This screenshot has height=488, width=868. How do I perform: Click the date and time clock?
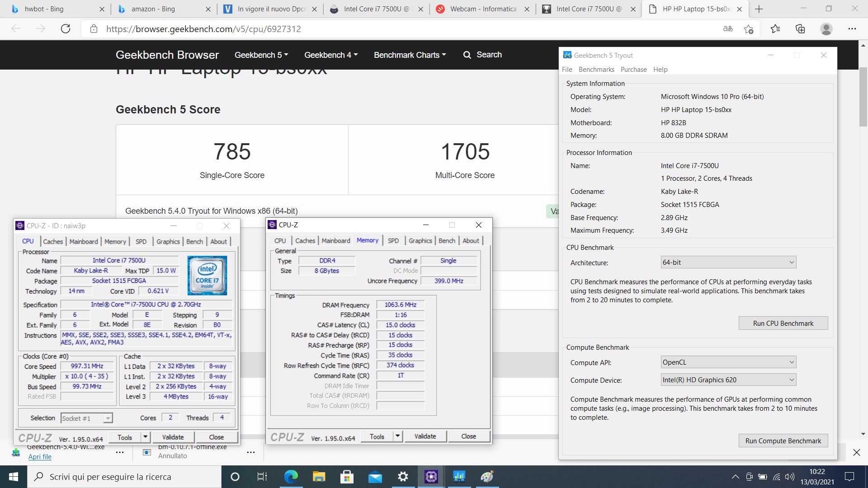[x=817, y=477]
